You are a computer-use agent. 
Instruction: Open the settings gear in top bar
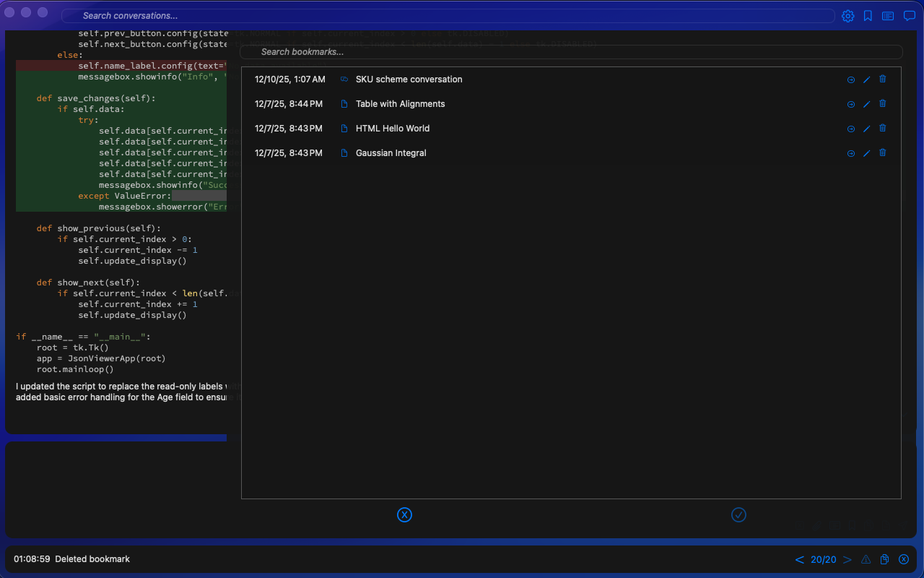(847, 16)
